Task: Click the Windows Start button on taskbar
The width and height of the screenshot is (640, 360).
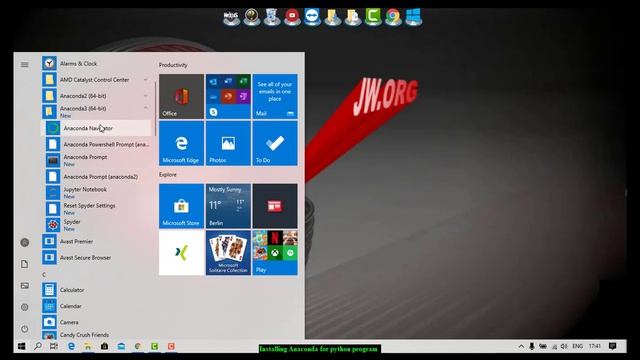Action: coord(22,346)
